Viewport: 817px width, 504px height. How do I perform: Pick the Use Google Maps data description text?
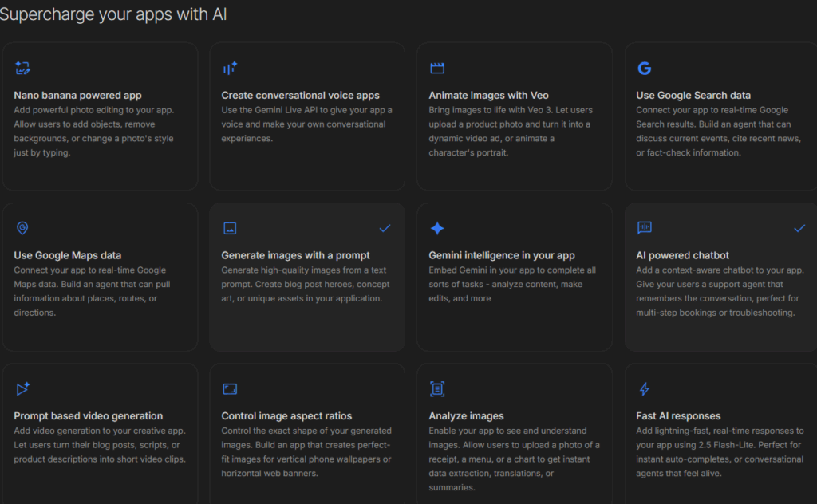[92, 291]
